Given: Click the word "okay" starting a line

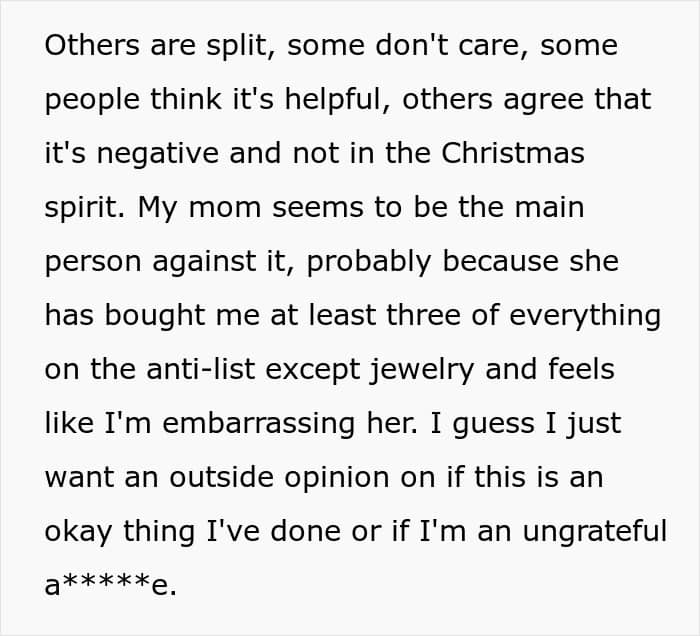Looking at the screenshot, I should click(82, 532).
